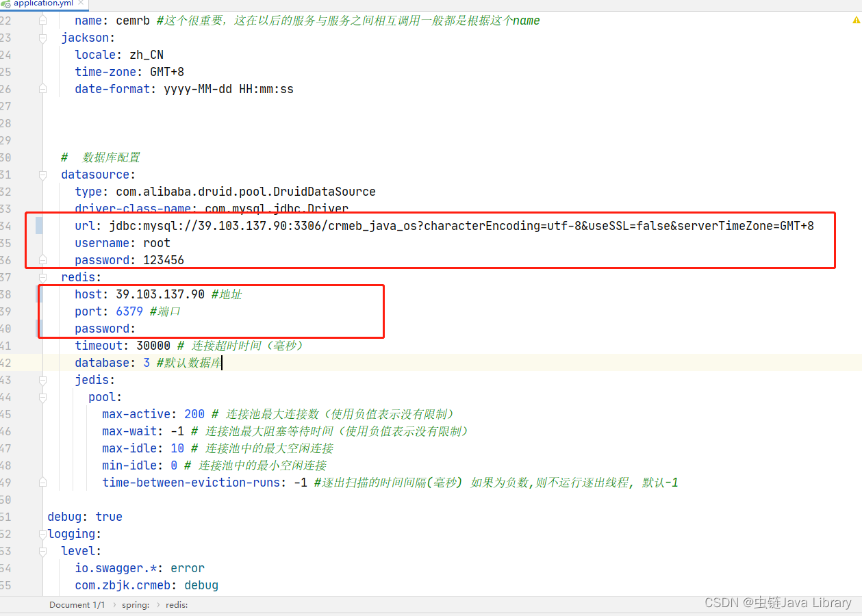This screenshot has width=862, height=616.
Task: Click the yellow warning indicator icon
Action: pyautogui.click(x=855, y=21)
